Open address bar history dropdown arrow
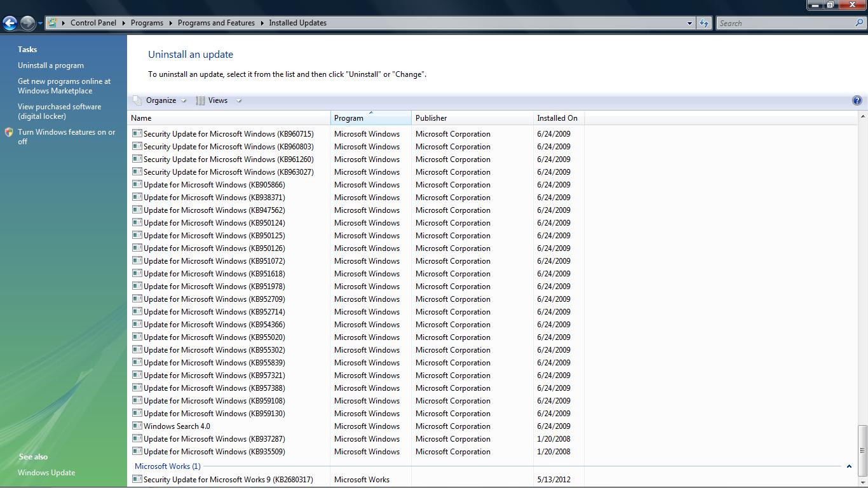Screen dimensions: 868x488 click(689, 23)
